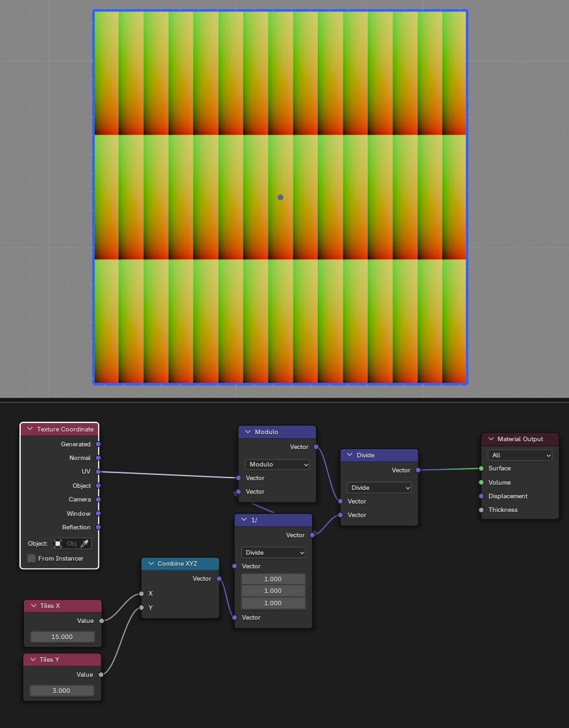Image resolution: width=569 pixels, height=728 pixels.
Task: Click the Material Output Volume socket
Action: [x=481, y=482]
